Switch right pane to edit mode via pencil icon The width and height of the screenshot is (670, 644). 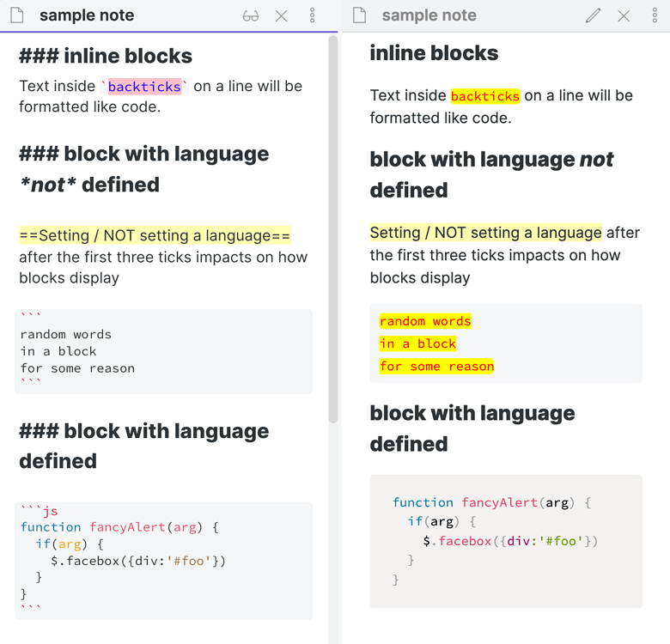coord(593,15)
